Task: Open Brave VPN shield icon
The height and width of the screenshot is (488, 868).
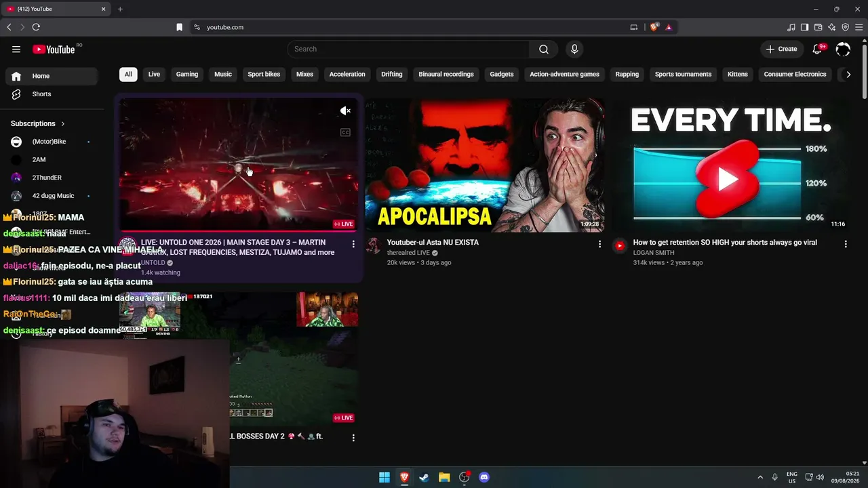Action: point(845,27)
